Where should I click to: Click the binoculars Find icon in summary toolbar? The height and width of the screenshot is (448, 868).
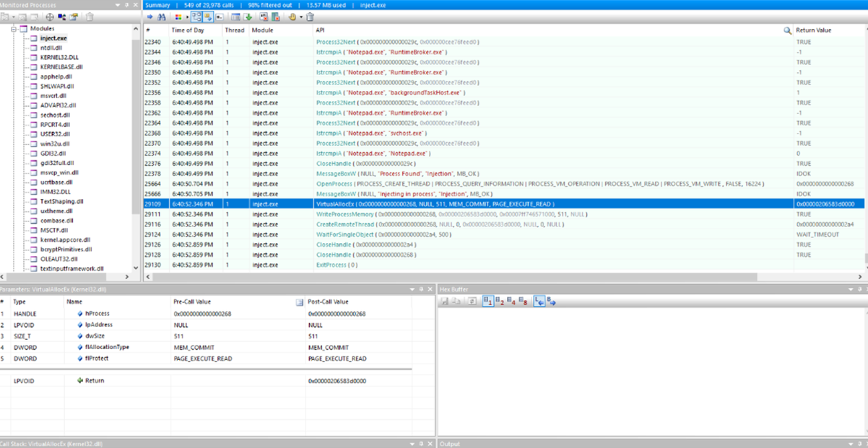pos(162,17)
